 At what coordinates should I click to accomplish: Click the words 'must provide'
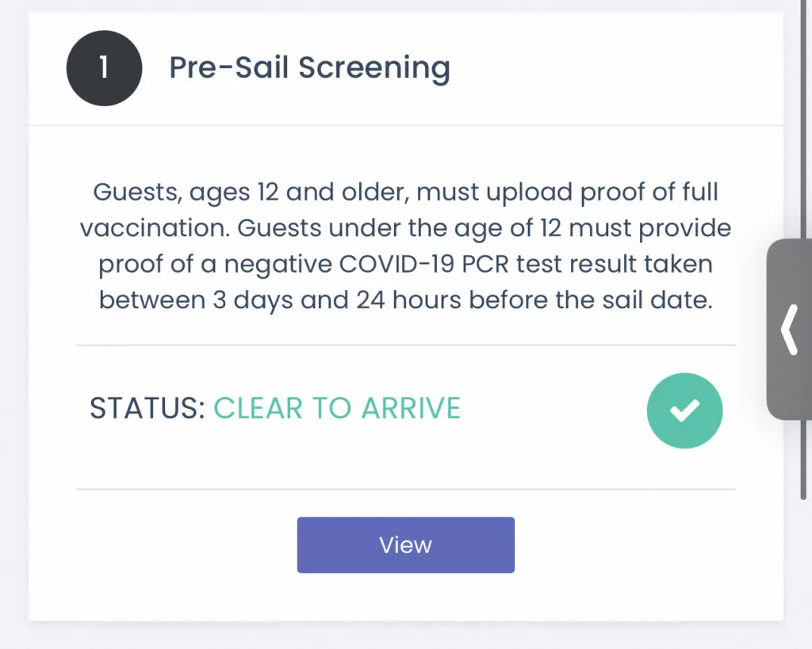coord(650,228)
